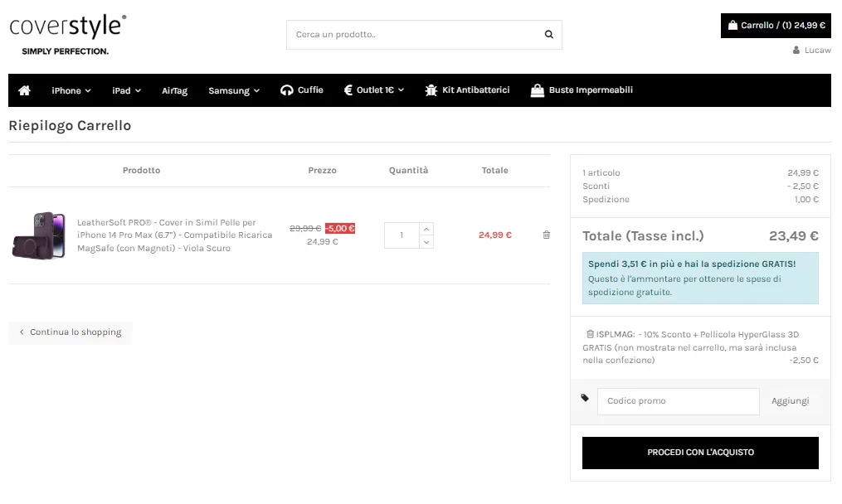Screen dimensions: 842x504
Task: Click the struck-through 29,99 € price
Action: tap(305, 228)
